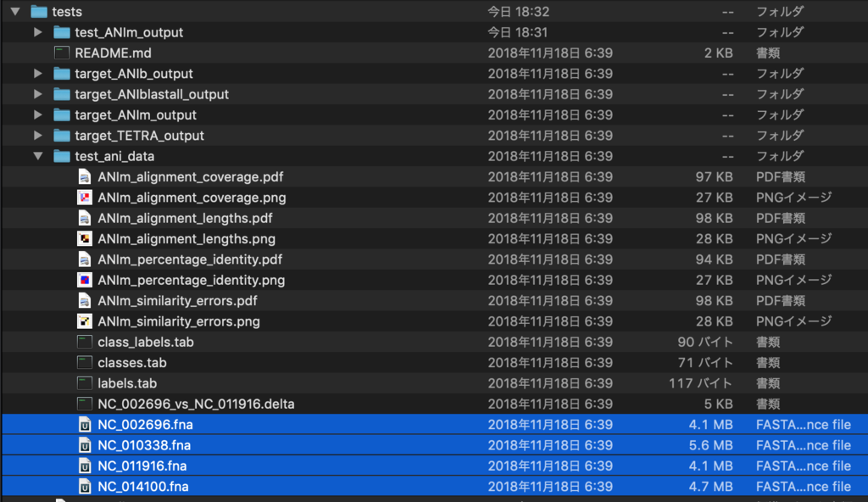Select ANIm_alignment_lengths.png file name
The height and width of the screenshot is (502, 868).
[186, 239]
